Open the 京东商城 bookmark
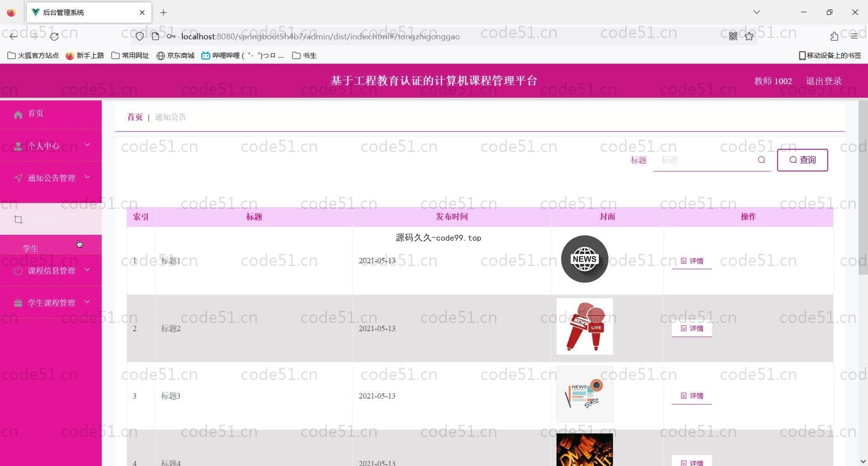The width and height of the screenshot is (868, 466). click(175, 56)
